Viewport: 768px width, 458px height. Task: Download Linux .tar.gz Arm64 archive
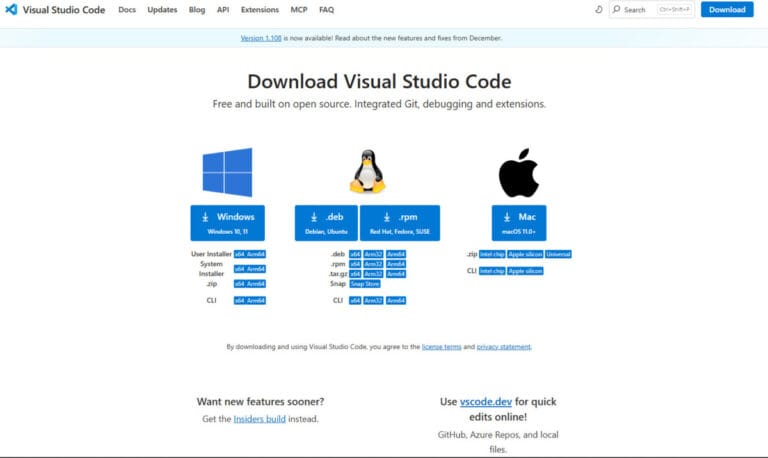[396, 274]
